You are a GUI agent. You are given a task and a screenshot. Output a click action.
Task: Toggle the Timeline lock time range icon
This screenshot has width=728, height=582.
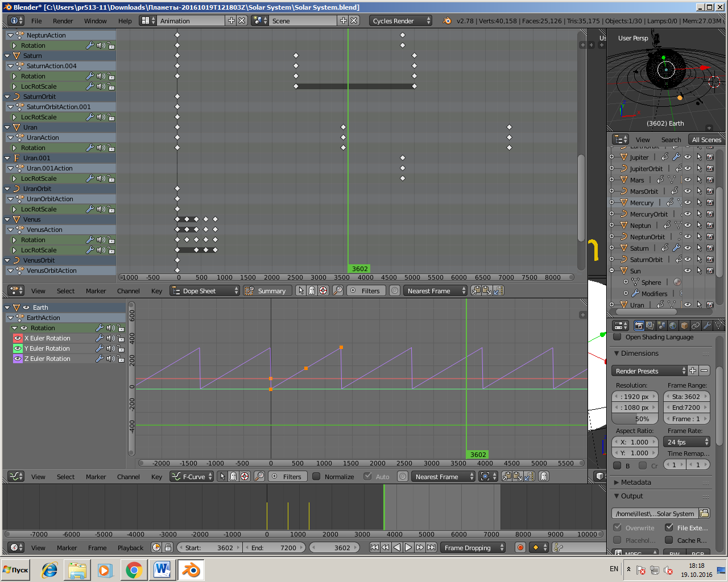pos(168,547)
